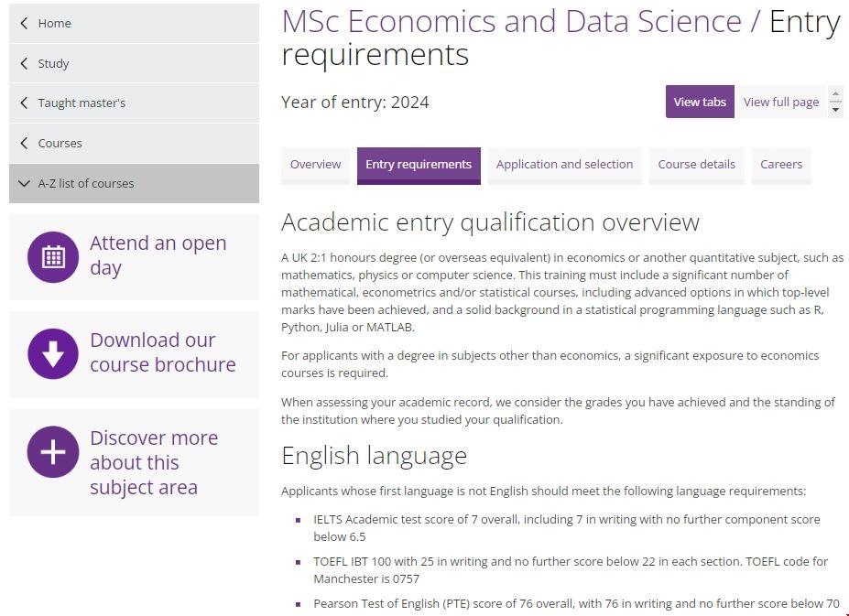The height and width of the screenshot is (616, 849).
Task: Click the back chevron beside Study
Action: tap(24, 63)
